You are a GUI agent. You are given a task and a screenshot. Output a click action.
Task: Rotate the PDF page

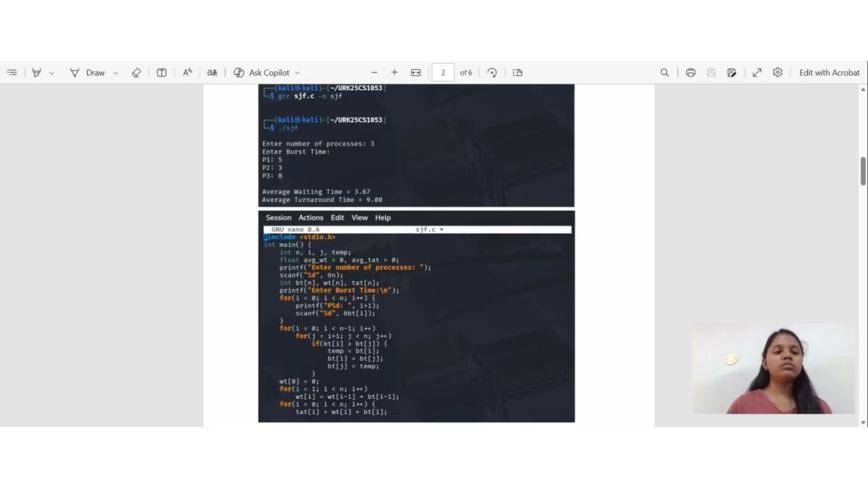click(492, 73)
